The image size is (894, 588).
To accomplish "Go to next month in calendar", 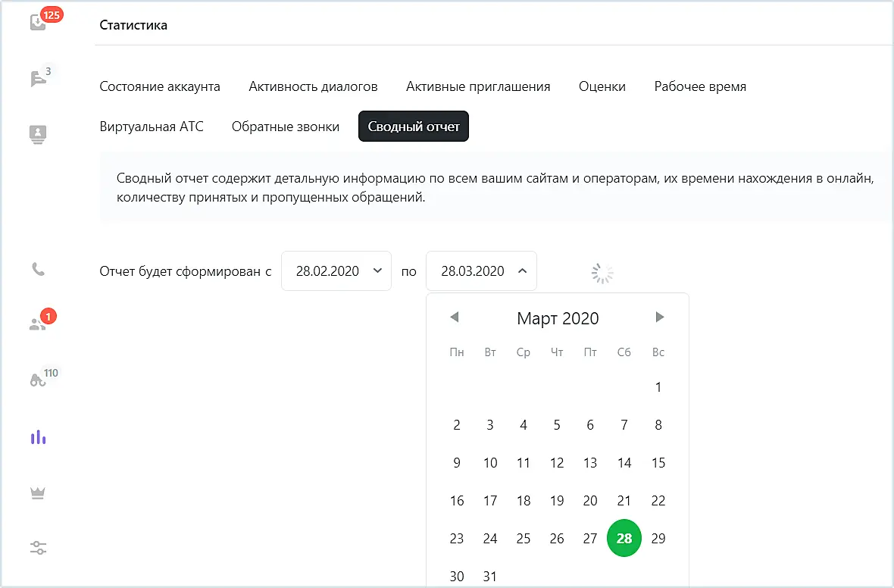I will [659, 317].
